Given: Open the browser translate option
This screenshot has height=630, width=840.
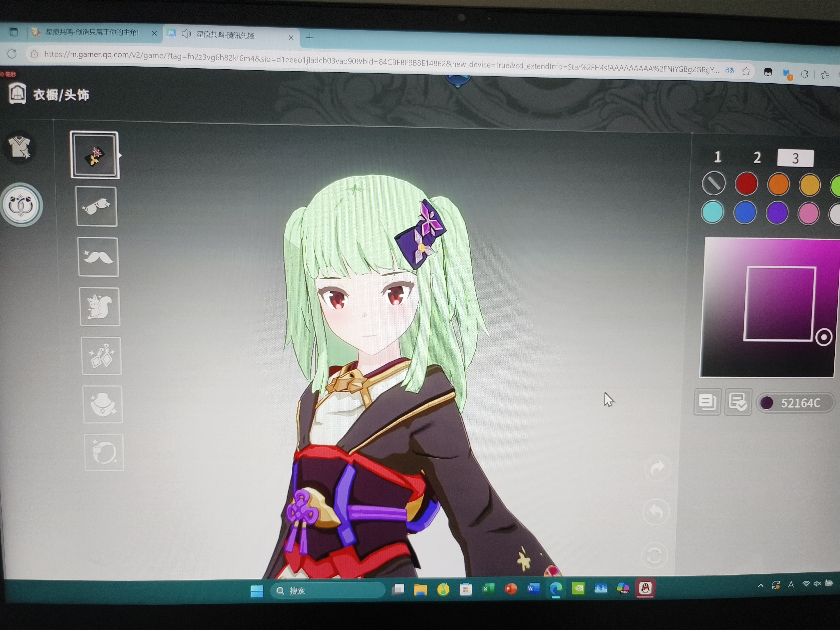Looking at the screenshot, I should coord(729,70).
